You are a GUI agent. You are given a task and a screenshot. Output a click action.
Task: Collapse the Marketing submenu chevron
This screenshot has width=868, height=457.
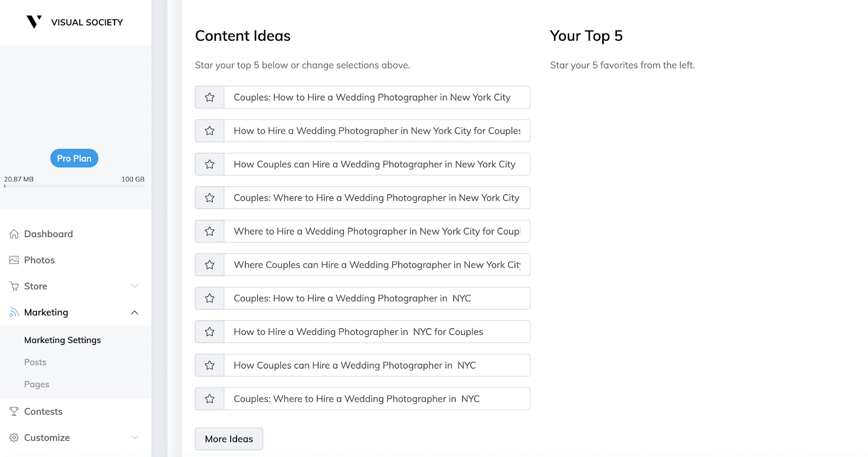tap(135, 313)
